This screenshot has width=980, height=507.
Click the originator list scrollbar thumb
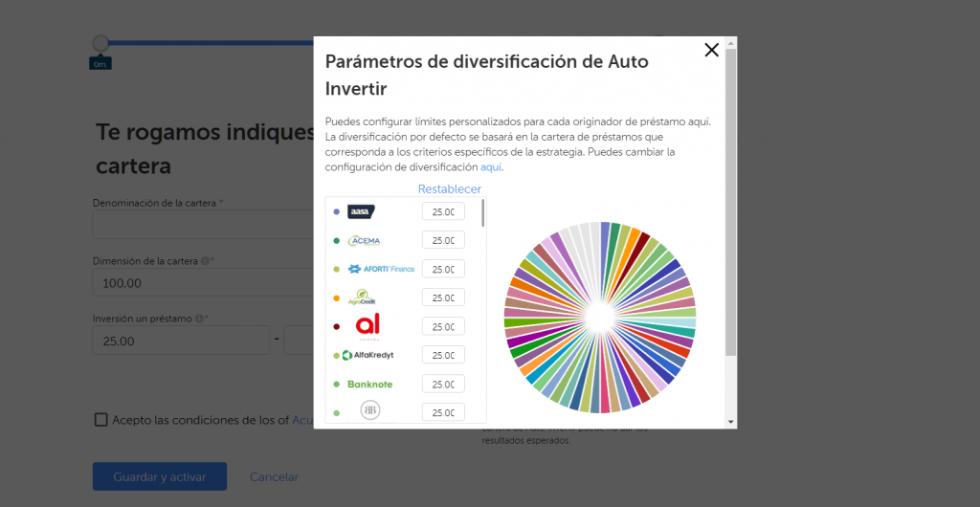(x=482, y=213)
